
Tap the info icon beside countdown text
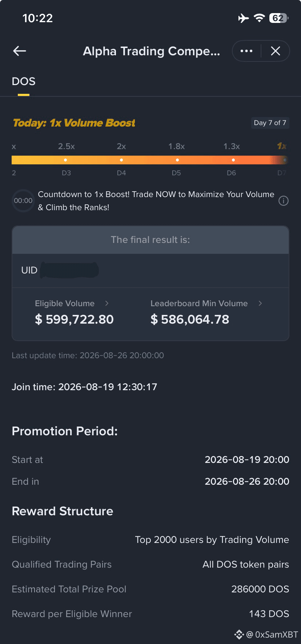(284, 201)
